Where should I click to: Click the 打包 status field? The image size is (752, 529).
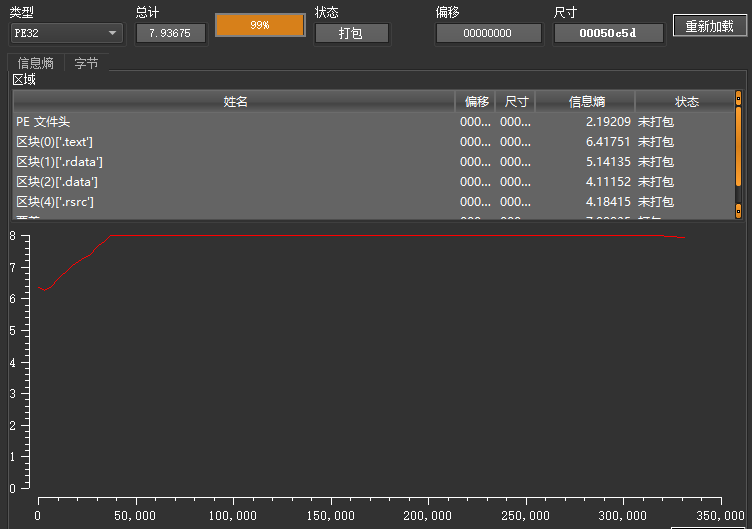[351, 33]
